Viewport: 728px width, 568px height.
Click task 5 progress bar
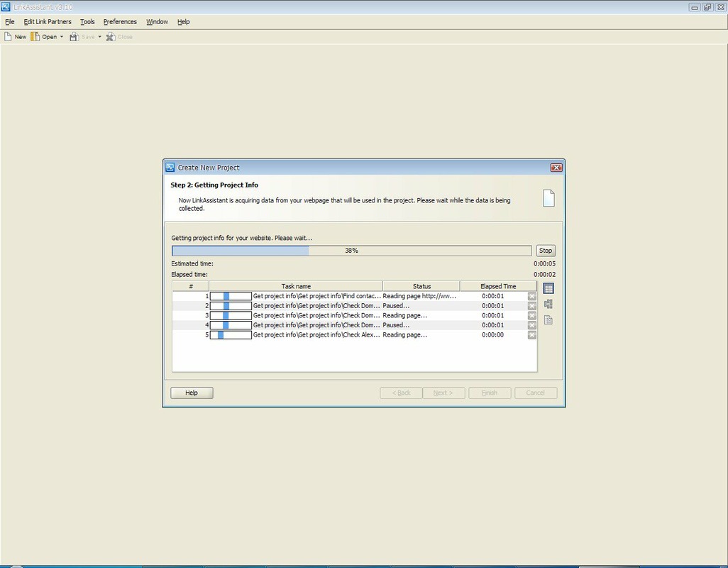tap(231, 335)
